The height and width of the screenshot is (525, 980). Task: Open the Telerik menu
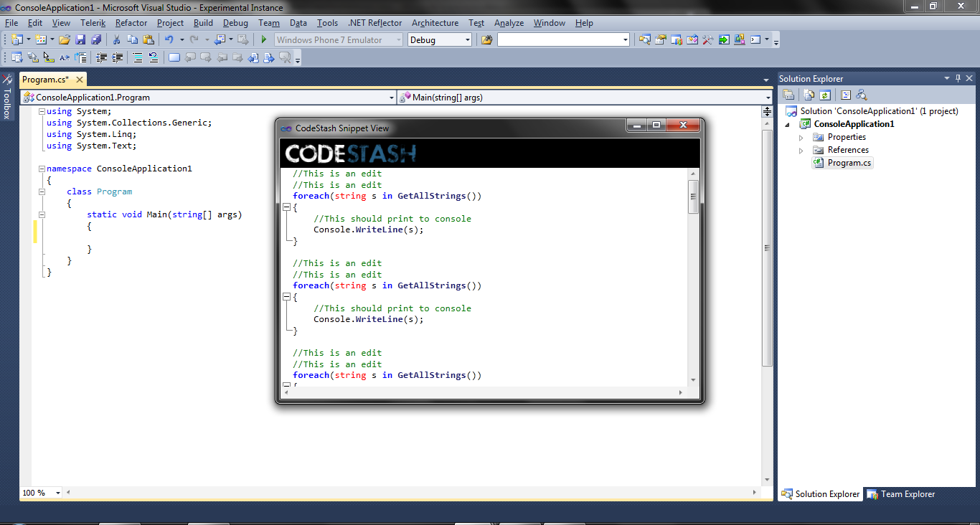click(93, 23)
